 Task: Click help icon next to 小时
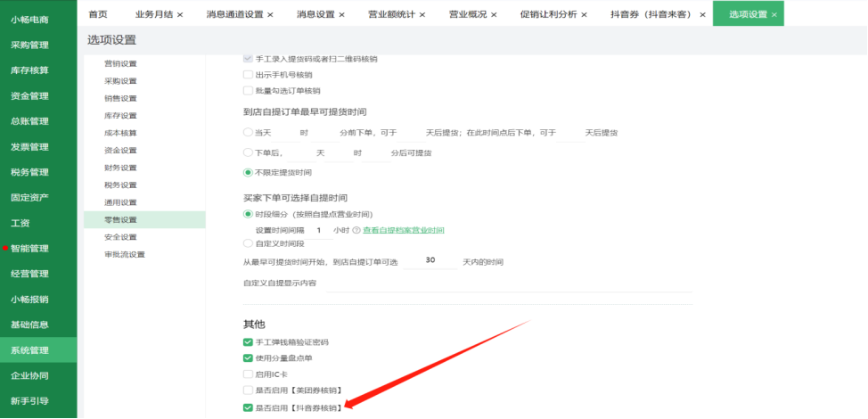click(x=356, y=230)
